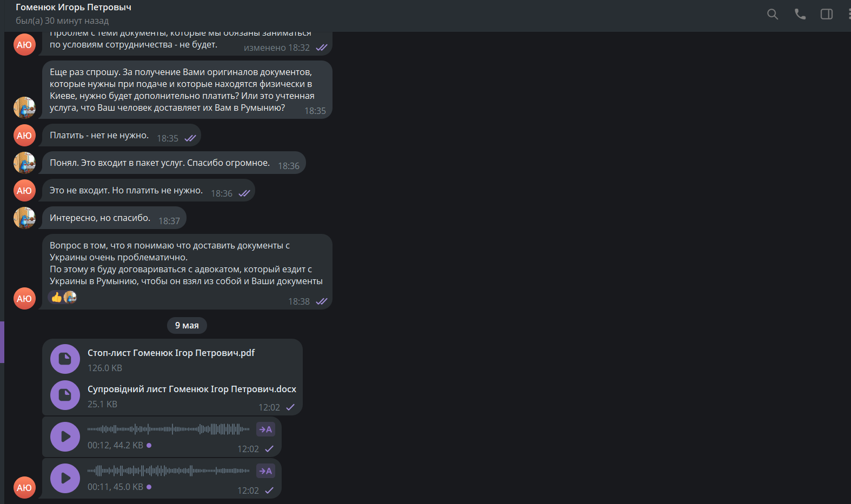This screenshot has height=504, width=851.
Task: Seek within the 00:11 voice message waveform
Action: pyautogui.click(x=169, y=471)
